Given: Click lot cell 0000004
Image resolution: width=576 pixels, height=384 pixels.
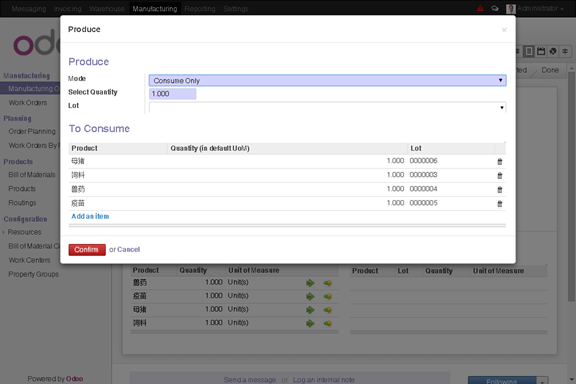Looking at the screenshot, I should pyautogui.click(x=424, y=189).
